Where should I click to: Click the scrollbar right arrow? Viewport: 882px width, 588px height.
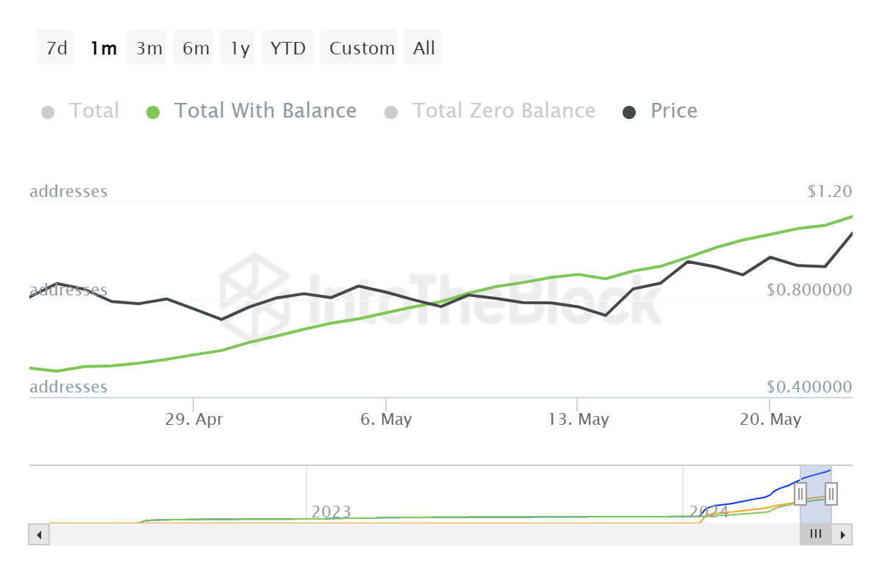(843, 534)
